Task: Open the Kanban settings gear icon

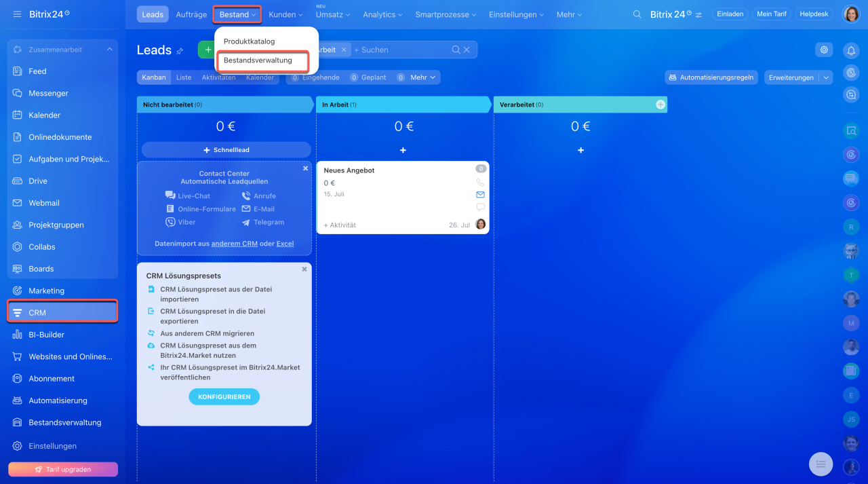Action: pos(824,50)
